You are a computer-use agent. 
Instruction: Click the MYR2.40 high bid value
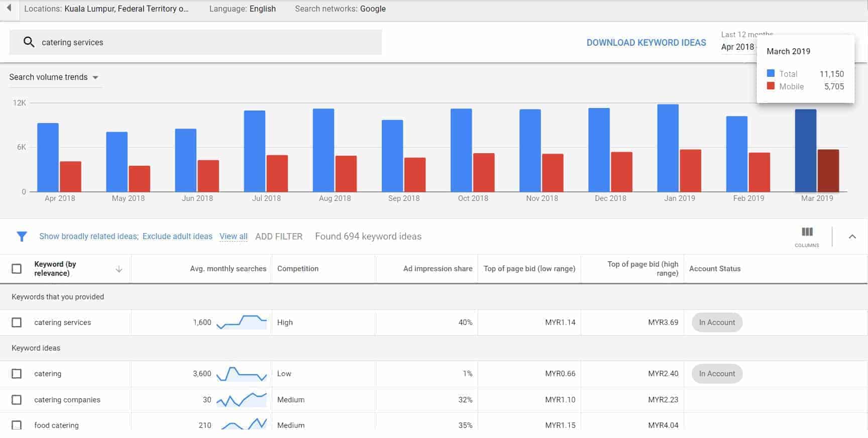pos(663,374)
